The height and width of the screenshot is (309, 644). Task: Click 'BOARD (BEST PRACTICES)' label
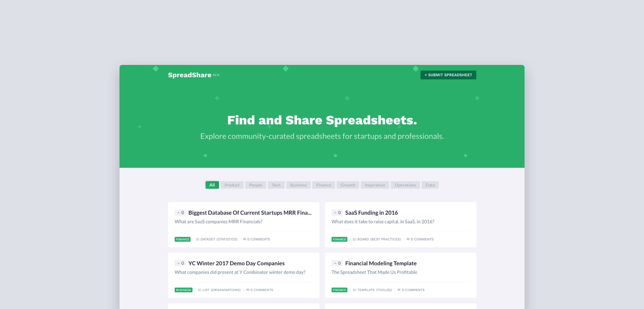click(x=379, y=239)
